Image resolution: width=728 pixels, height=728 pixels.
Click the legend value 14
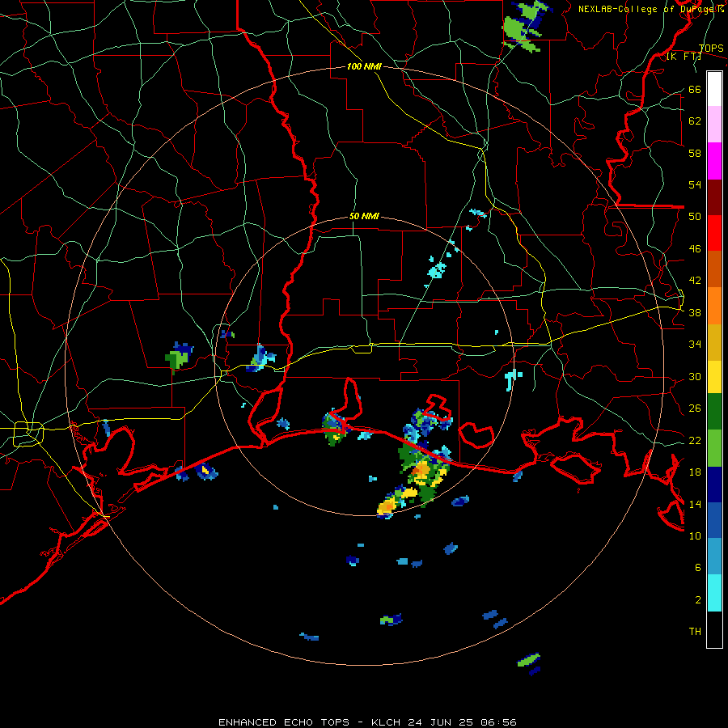(x=695, y=504)
